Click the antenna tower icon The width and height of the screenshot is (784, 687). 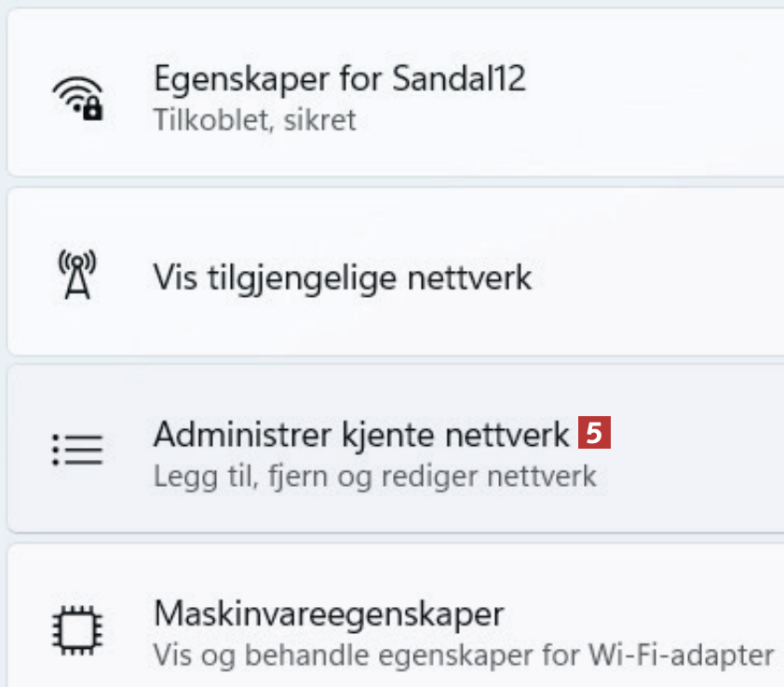click(x=77, y=276)
